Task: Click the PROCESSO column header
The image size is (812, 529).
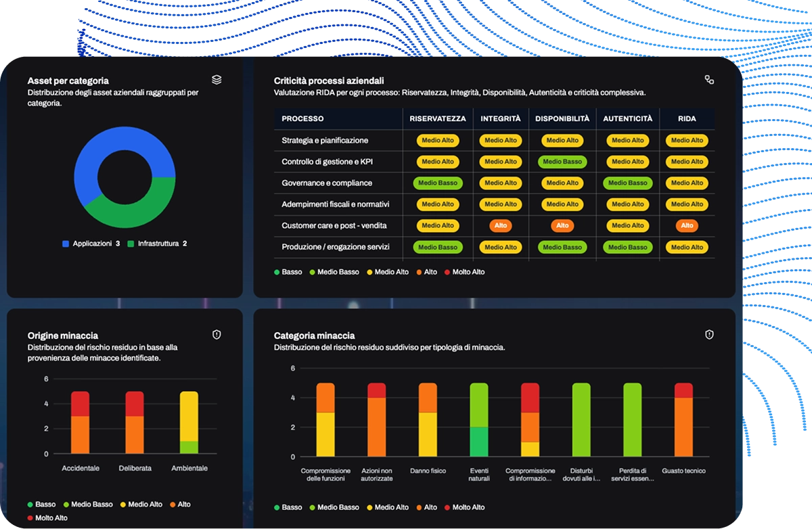Action: point(302,118)
